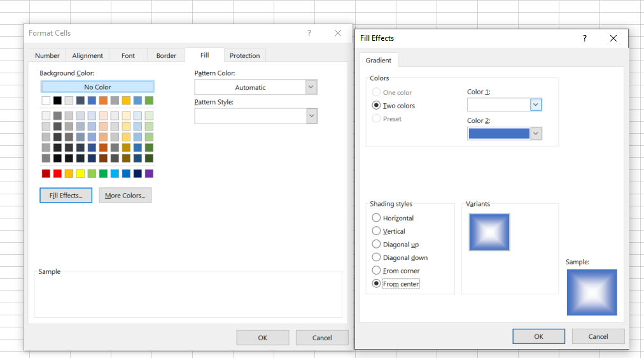Viewport: 644px width, 358px height.
Task: Pick the Vertical shading style
Action: pyautogui.click(x=377, y=231)
